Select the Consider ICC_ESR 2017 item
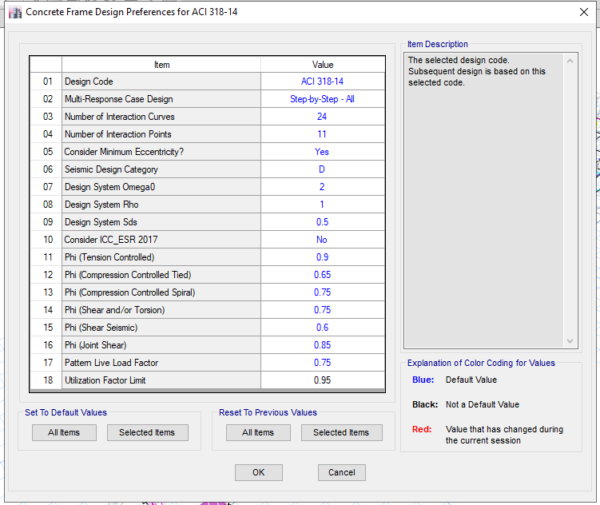This screenshot has width=600, height=505. [x=161, y=240]
